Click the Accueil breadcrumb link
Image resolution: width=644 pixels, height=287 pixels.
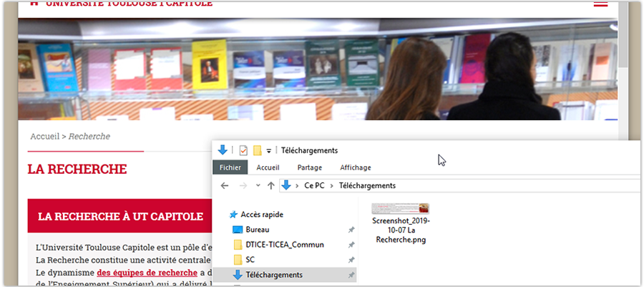coord(45,136)
